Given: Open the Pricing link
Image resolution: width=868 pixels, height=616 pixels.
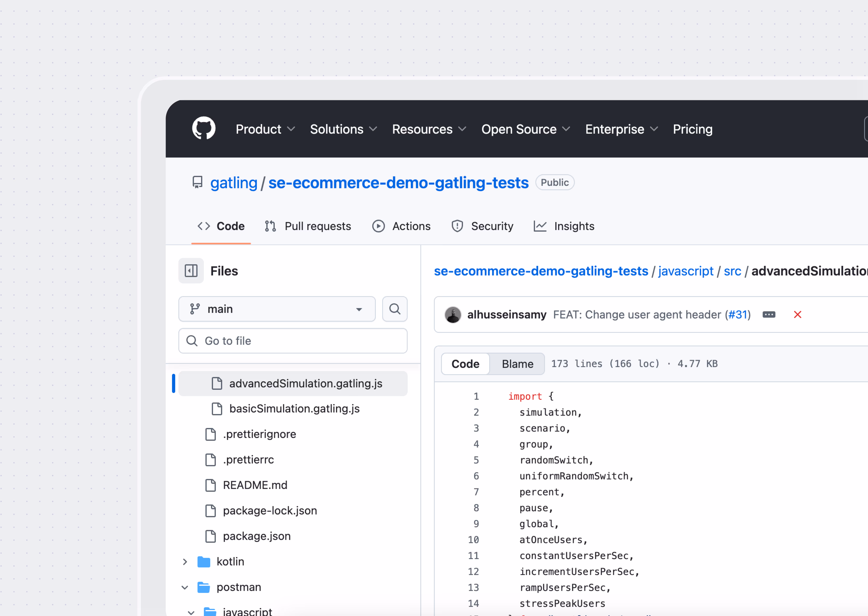Looking at the screenshot, I should (692, 129).
